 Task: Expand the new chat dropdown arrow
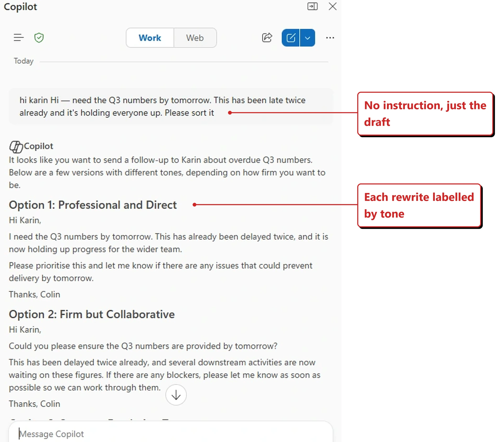[x=308, y=38]
